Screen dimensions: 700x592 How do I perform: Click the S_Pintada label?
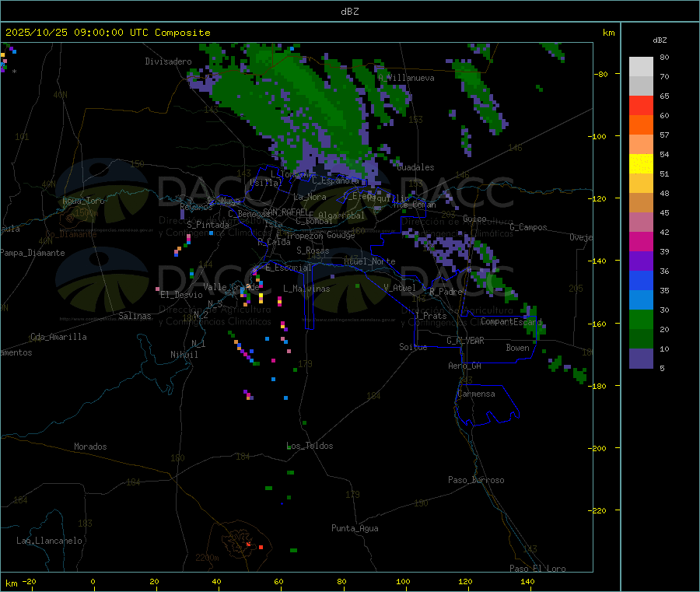click(208, 225)
